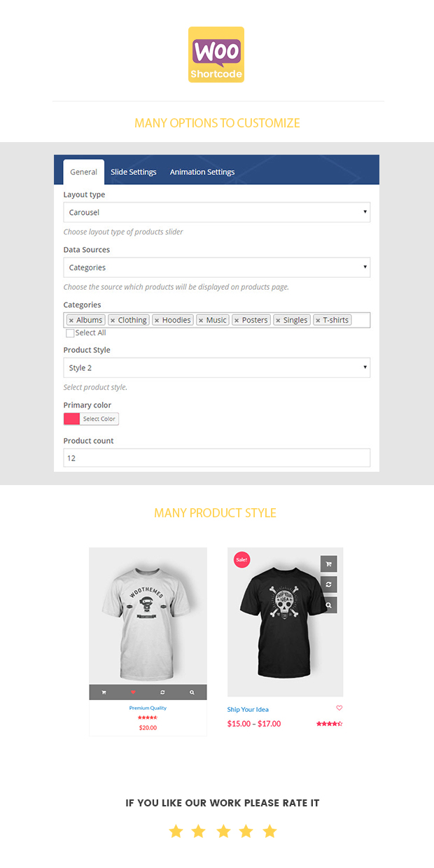Add Premium Quality shirt to cart
The height and width of the screenshot is (868, 434).
pyautogui.click(x=104, y=692)
